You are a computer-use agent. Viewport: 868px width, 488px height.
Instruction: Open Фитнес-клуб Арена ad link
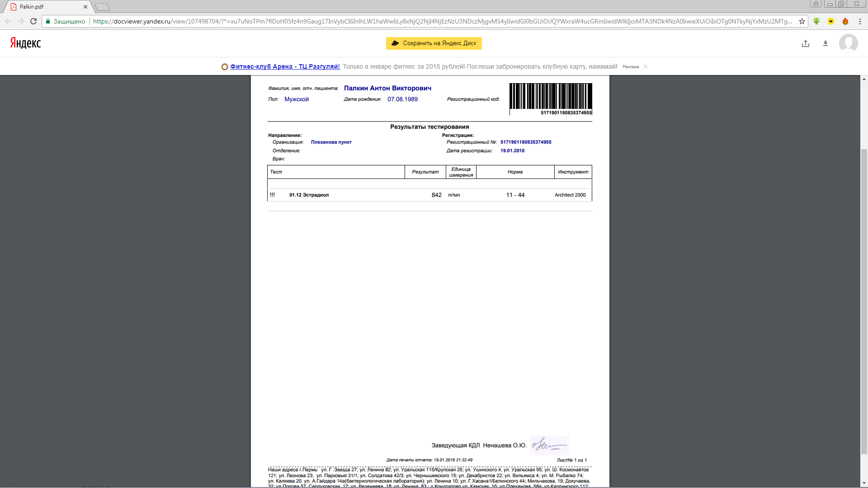[x=285, y=66]
